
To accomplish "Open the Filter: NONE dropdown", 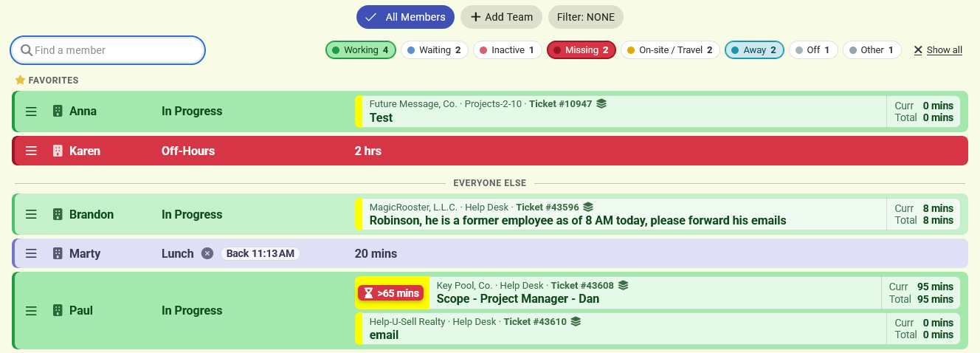I will (586, 17).
